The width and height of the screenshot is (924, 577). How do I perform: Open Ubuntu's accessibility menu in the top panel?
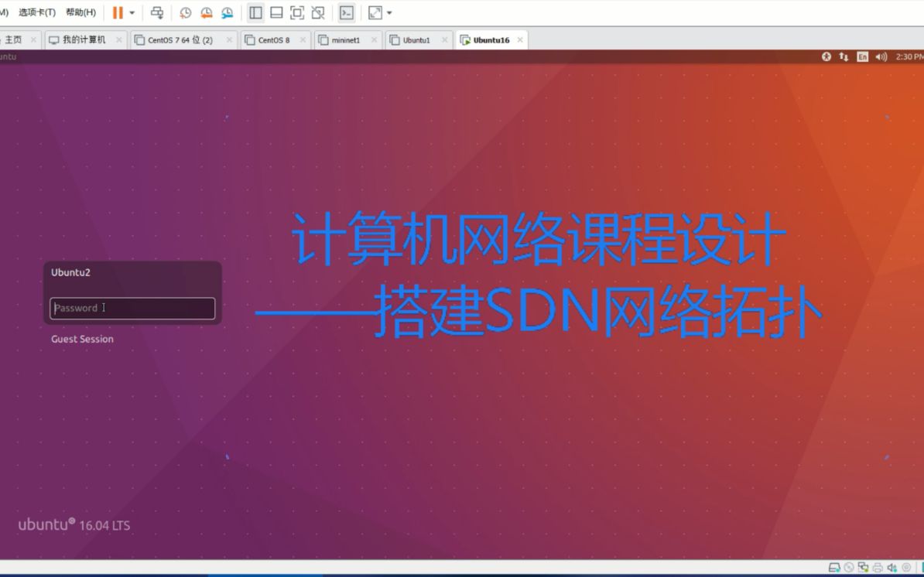[x=826, y=56]
